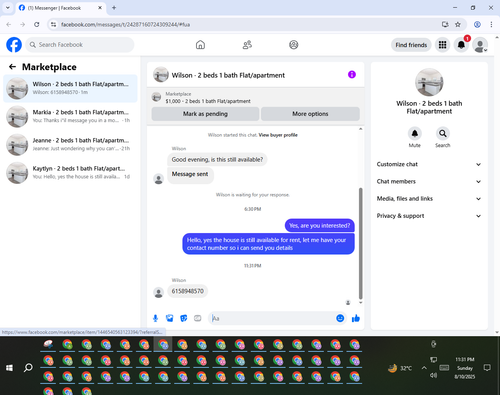The height and width of the screenshot is (395, 500).
Task: Open the Wilson conversation in the list
Action: tap(70, 88)
